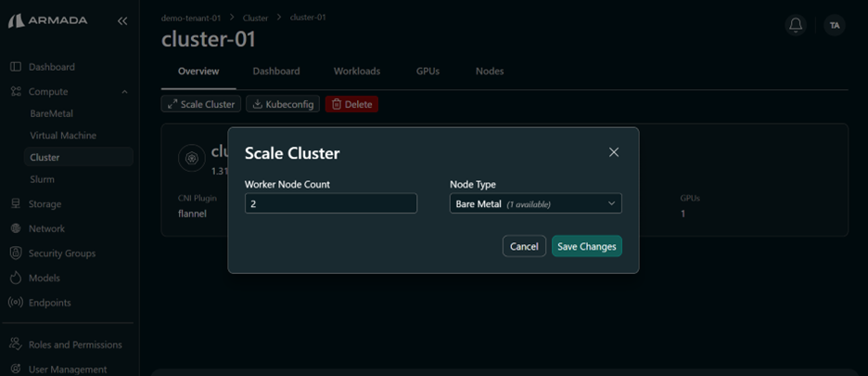Open Models page
The image size is (868, 376).
(45, 278)
